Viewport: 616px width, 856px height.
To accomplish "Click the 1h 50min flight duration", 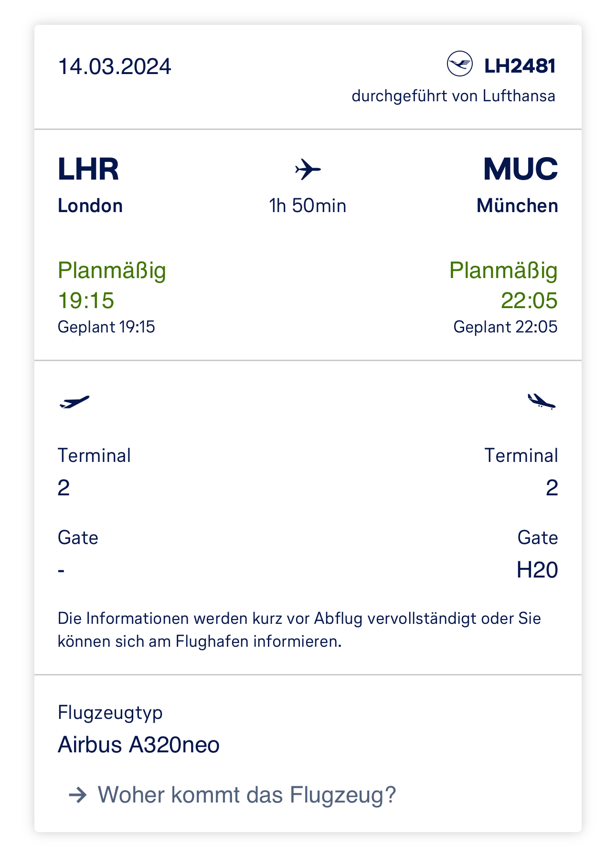I will click(308, 206).
